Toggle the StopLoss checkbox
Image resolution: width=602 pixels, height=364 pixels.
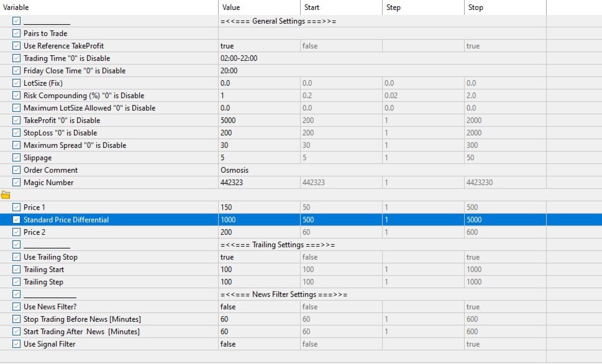point(16,132)
